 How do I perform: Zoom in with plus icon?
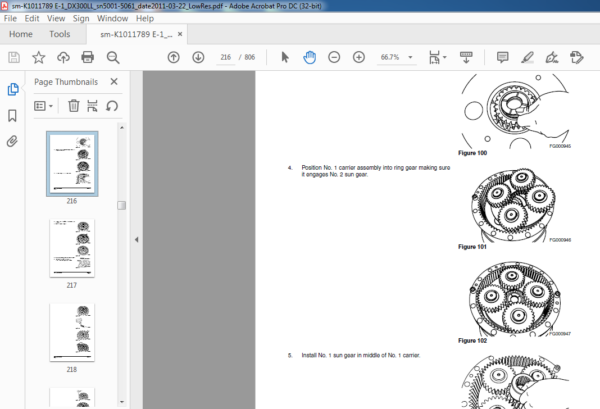[x=359, y=57]
